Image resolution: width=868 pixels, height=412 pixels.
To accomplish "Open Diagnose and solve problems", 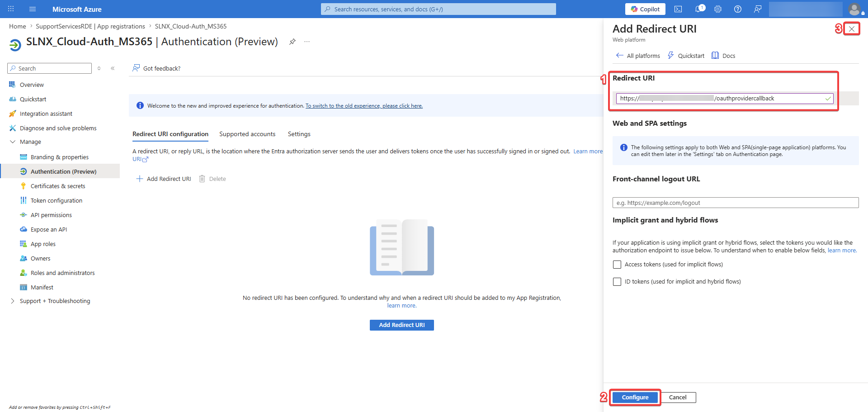I will click(58, 128).
